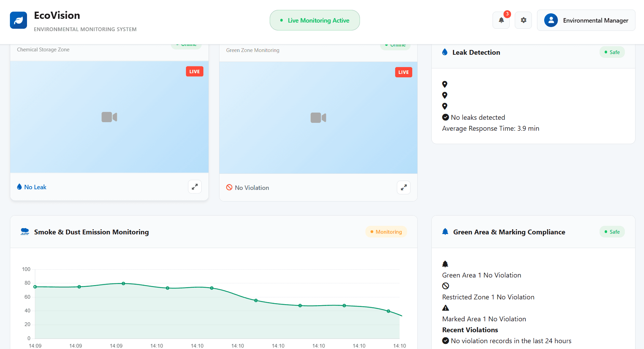Click the Safe badge on Leak Detection
Screen dimensions: 644x349
(612, 52)
